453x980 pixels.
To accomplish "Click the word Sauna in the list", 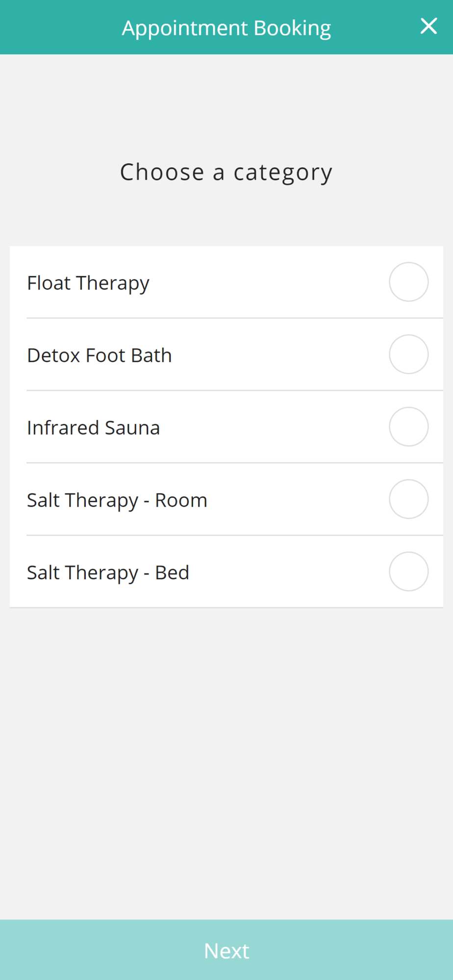I will coord(132,428).
